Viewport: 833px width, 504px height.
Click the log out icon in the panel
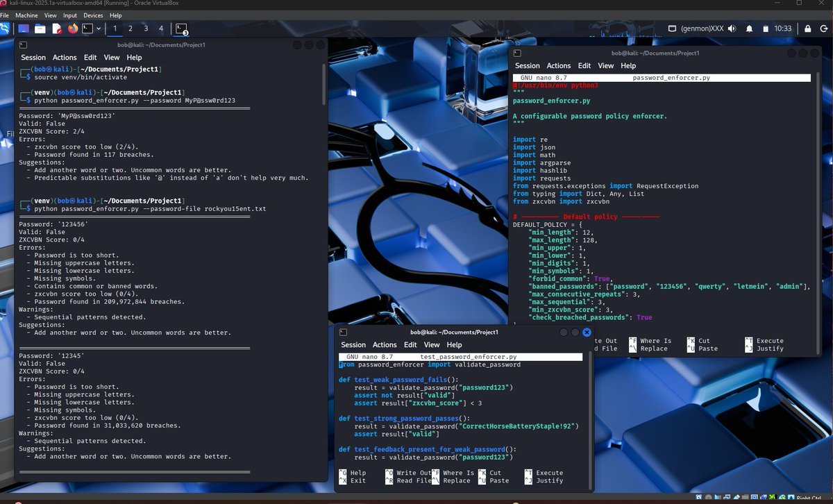click(823, 28)
